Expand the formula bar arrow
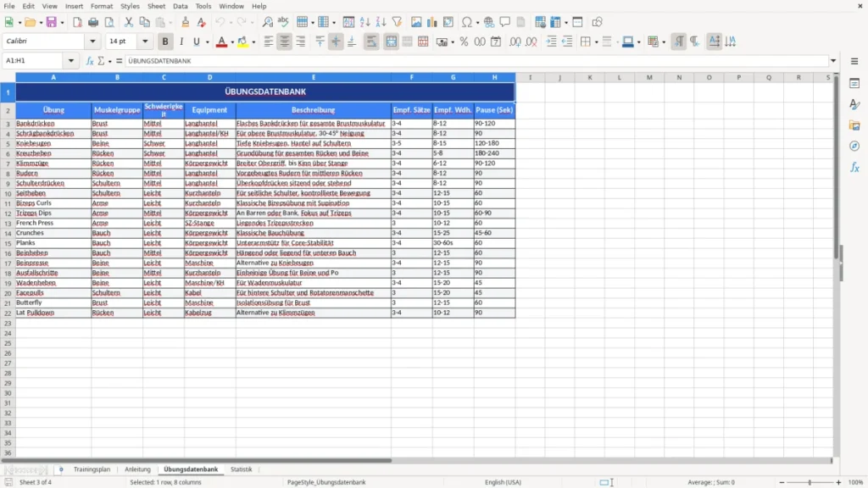 click(x=832, y=61)
